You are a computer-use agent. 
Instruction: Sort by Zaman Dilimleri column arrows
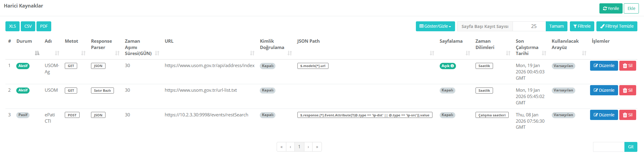pos(508,53)
